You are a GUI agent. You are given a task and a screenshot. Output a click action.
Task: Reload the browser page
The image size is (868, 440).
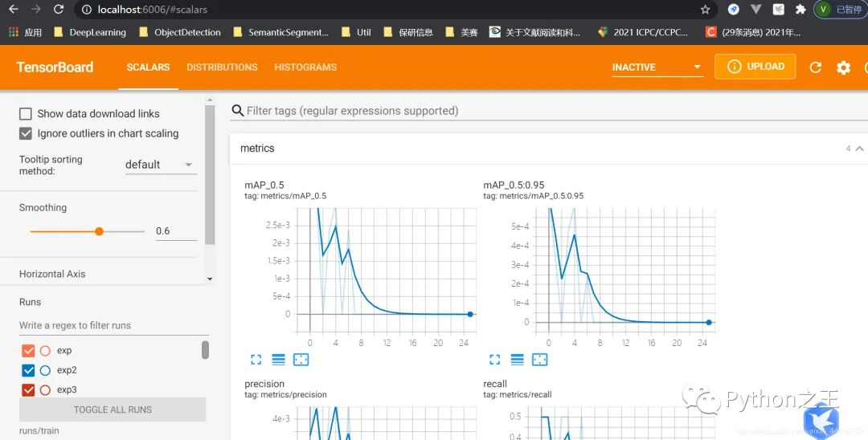58,10
